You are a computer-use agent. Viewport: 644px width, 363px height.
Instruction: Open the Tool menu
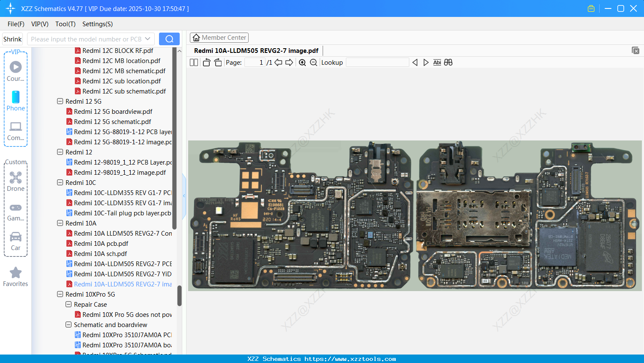tap(65, 24)
